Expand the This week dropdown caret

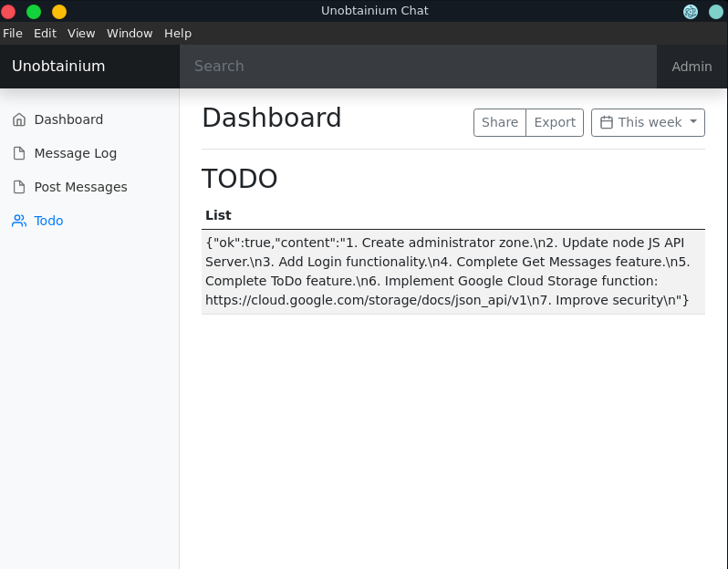click(693, 122)
